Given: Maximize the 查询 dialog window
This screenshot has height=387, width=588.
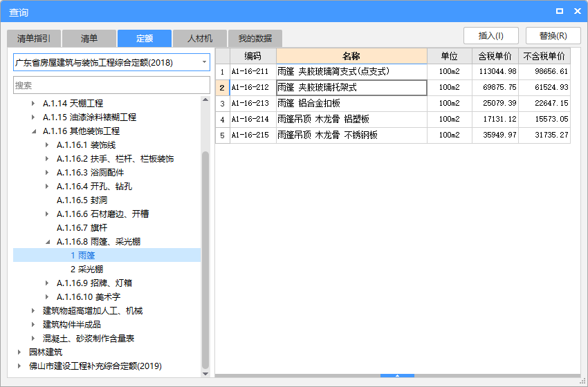Looking at the screenshot, I should 560,11.
